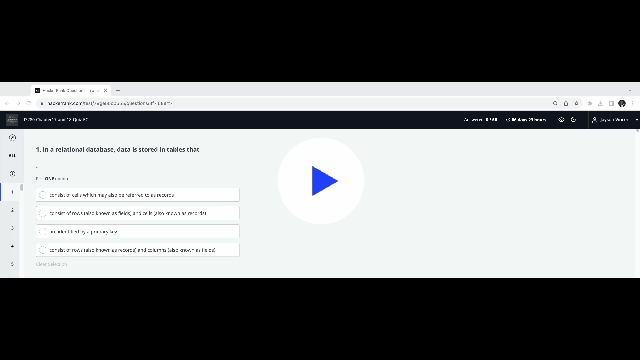640x360 pixels.
Task: Click the Answered count in the header
Action: [480, 120]
